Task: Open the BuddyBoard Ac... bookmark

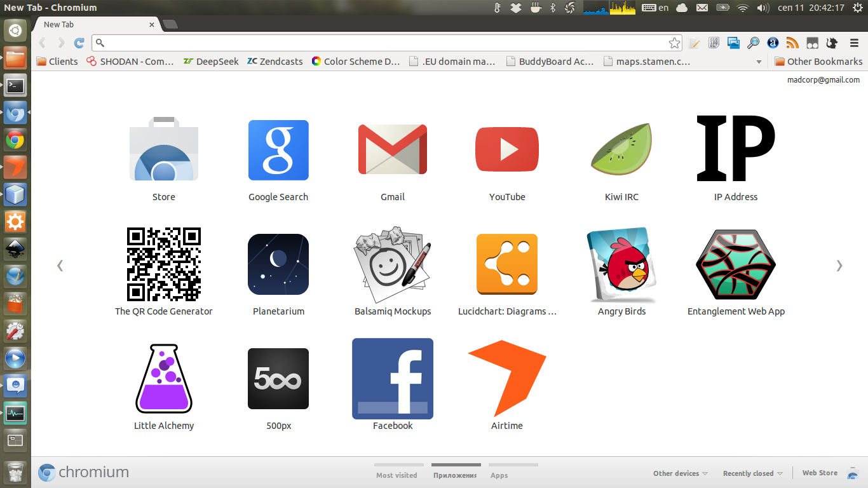Action: point(550,62)
